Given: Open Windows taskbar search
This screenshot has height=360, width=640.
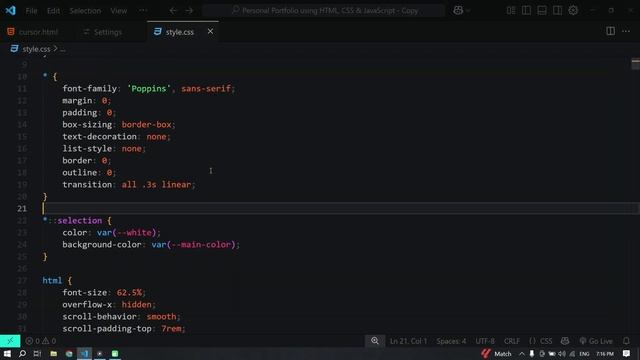Looking at the screenshot, I should tap(22, 353).
